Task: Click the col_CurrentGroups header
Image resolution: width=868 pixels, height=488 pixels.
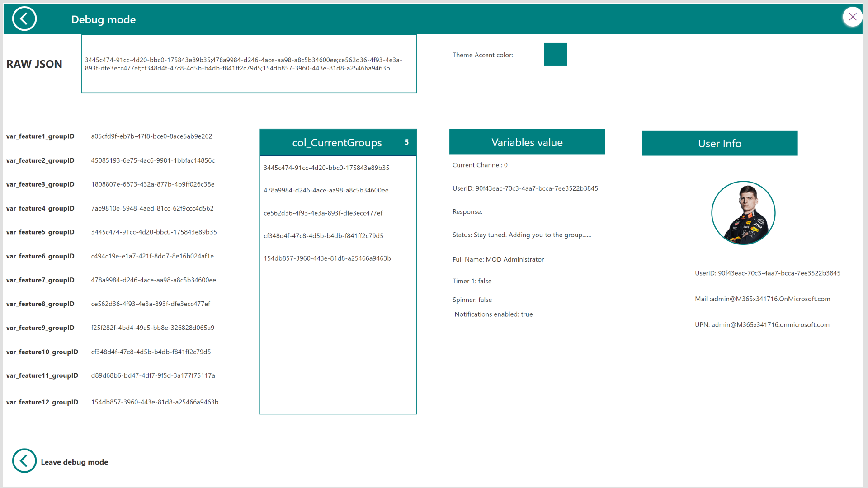Action: click(337, 143)
